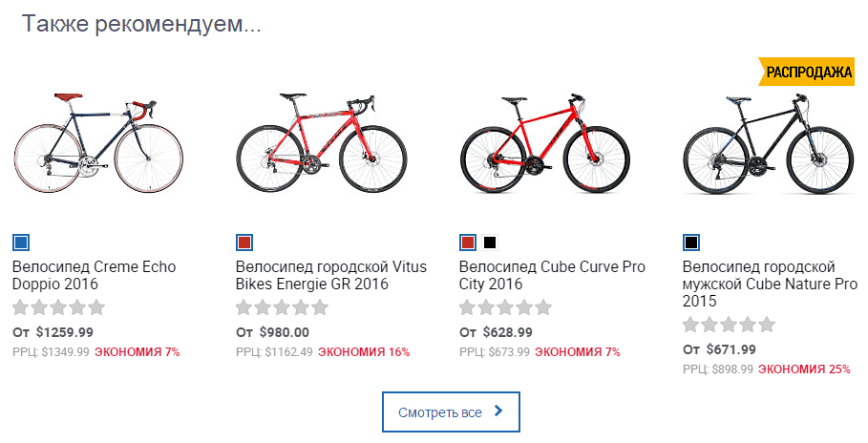Screen dimensions: 868x443
Task: Click the РАСПРОДАЖА sale badge
Action: click(x=808, y=72)
